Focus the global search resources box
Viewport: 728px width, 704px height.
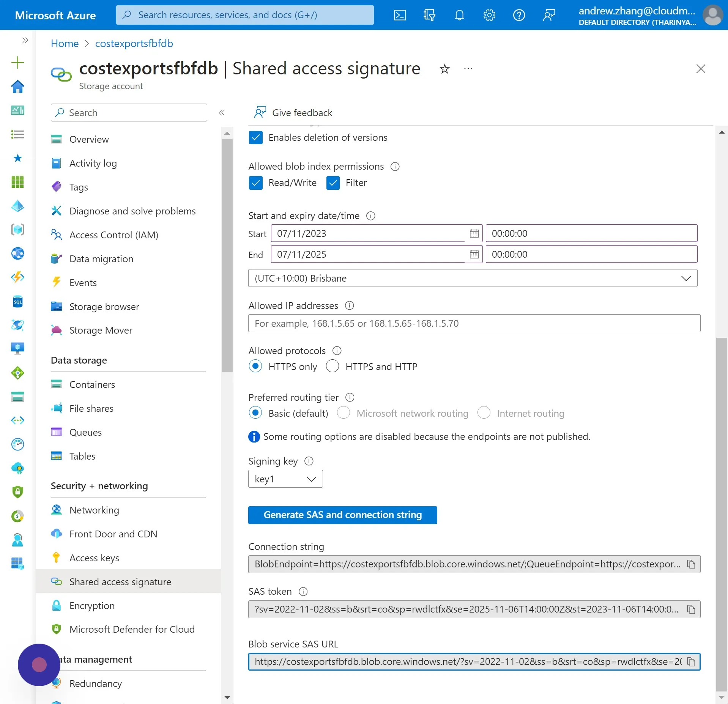245,15
